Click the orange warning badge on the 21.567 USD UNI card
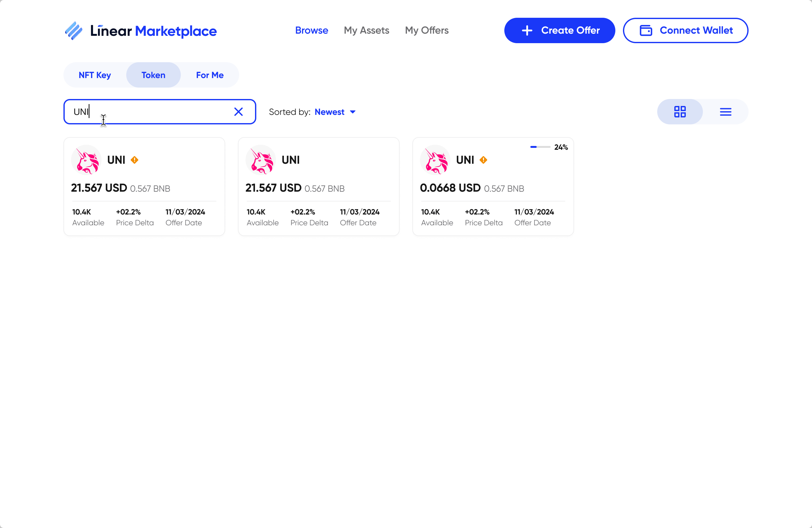The width and height of the screenshot is (812, 528). [x=134, y=160]
